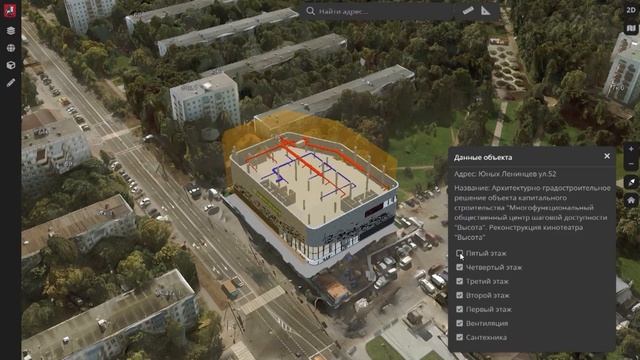This screenshot has width=640, height=360.
Task: Enable the Пятый этаж checkbox
Action: click(460, 253)
